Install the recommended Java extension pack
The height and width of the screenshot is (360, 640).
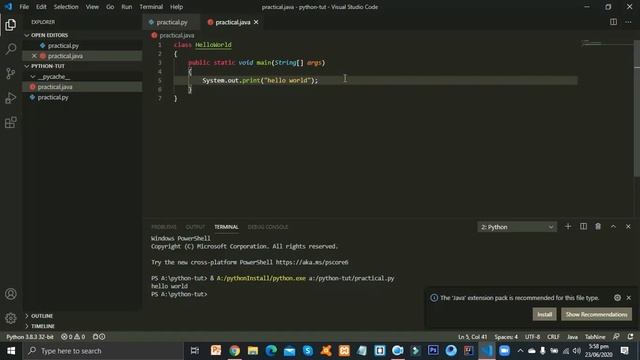pyautogui.click(x=544, y=314)
